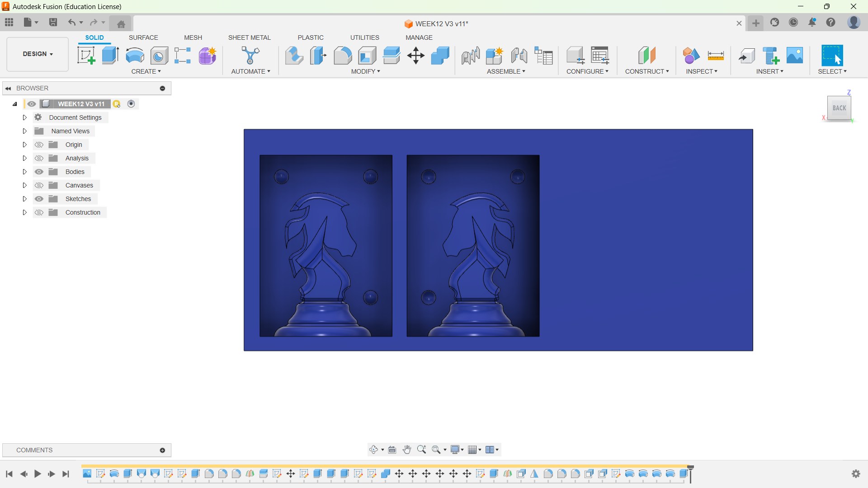Switch to the SURFACE tab
Viewport: 868px width, 488px height.
(143, 38)
